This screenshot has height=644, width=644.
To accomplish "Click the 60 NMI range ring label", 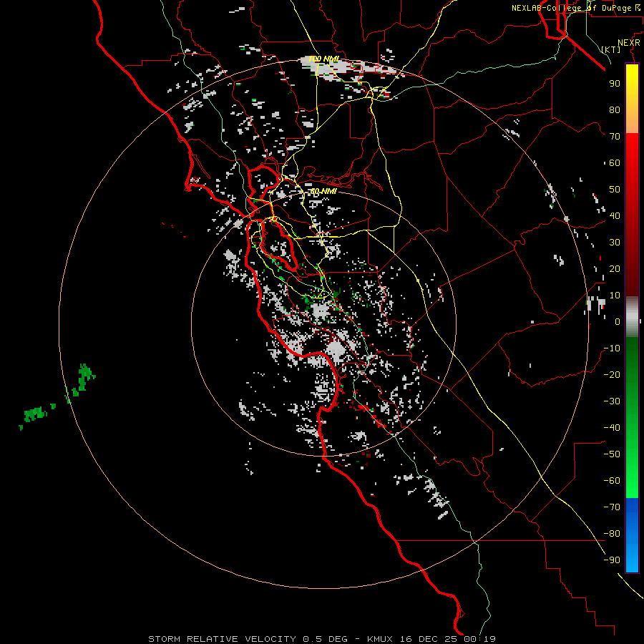I will [323, 191].
